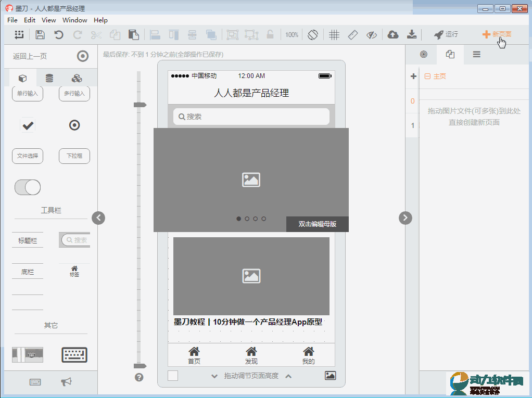Image resolution: width=532 pixels, height=398 pixels.
Task: Click the redo arrow icon
Action: pos(78,34)
